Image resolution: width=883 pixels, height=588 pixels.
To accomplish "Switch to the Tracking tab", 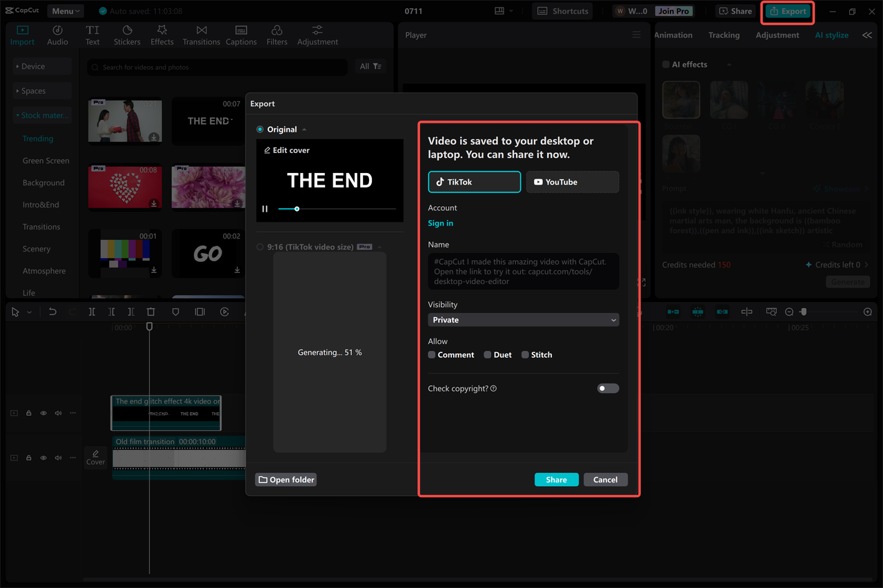I will (724, 34).
